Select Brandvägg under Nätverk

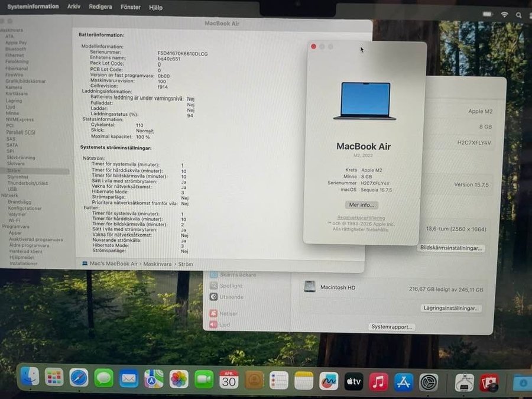click(20, 202)
